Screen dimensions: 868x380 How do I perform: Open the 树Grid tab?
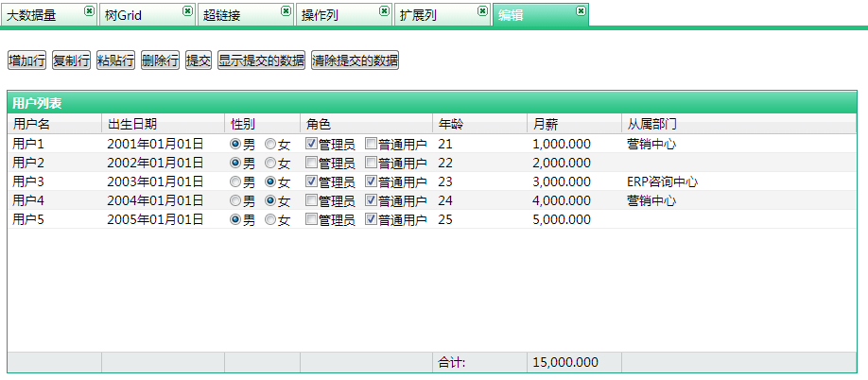[148, 15]
